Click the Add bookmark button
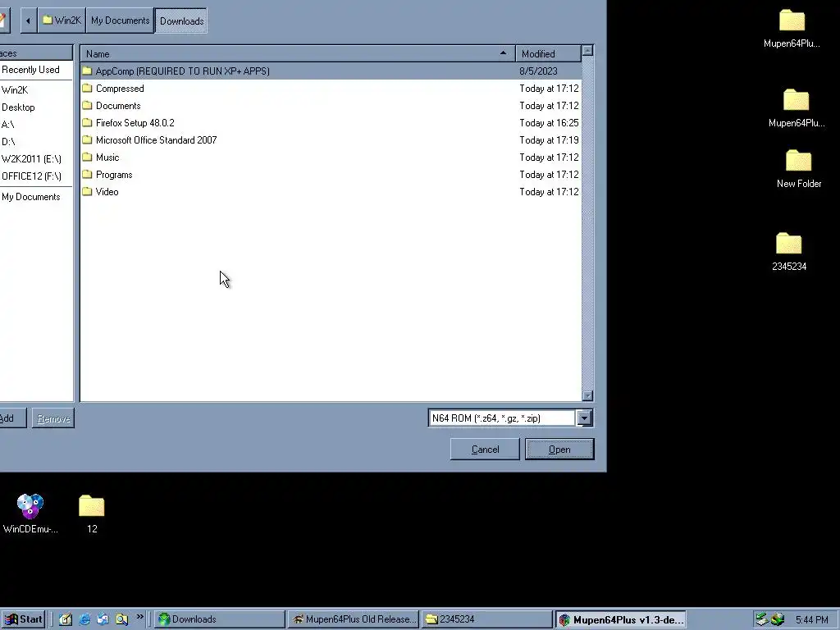Screen dimensions: 840x630 click(x=12, y=418)
